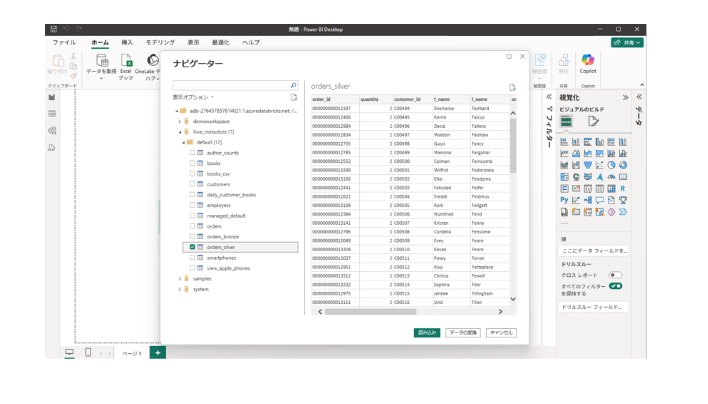Select the scatter chart visual icon

[x=599, y=165]
